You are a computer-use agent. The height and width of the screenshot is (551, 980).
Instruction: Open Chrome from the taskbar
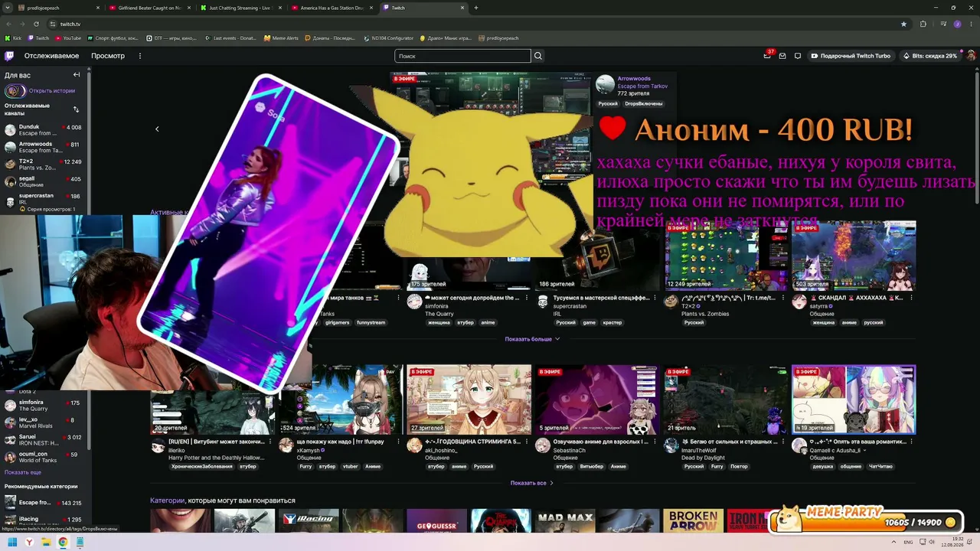tap(63, 543)
